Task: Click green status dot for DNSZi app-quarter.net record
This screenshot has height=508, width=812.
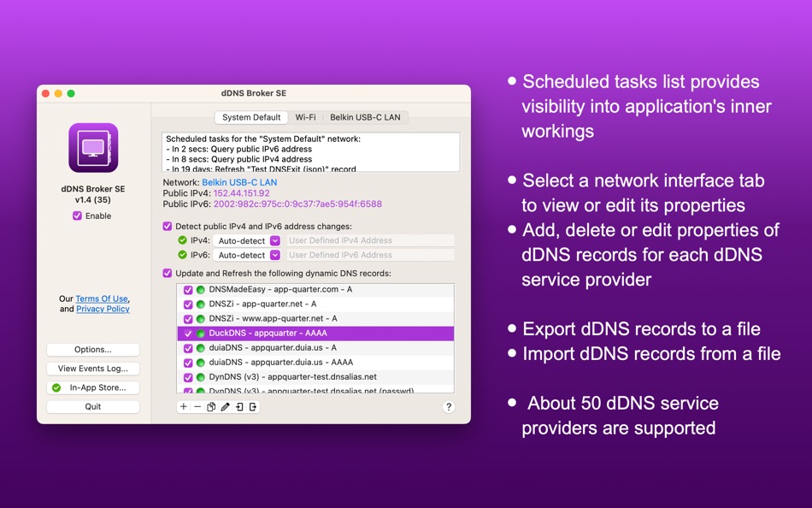Action: tap(200, 304)
